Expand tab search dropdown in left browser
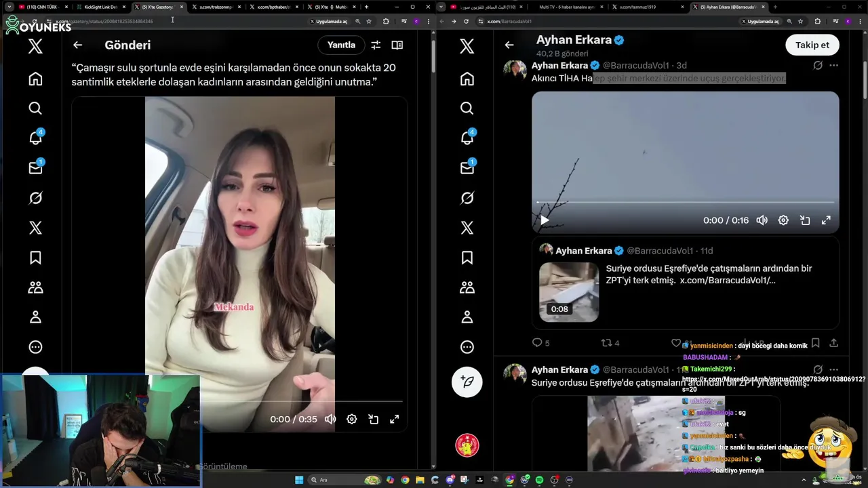Image resolution: width=868 pixels, height=488 pixels. tap(9, 7)
